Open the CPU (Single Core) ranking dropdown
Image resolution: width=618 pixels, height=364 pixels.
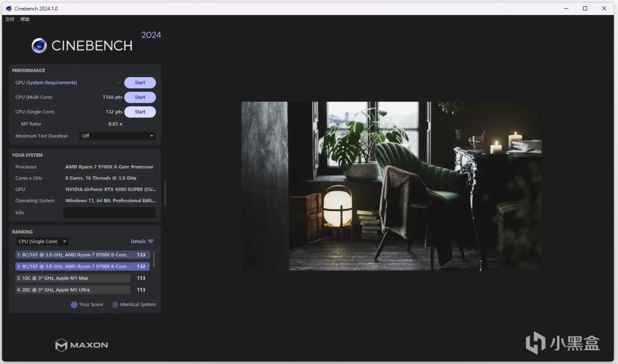(x=42, y=241)
